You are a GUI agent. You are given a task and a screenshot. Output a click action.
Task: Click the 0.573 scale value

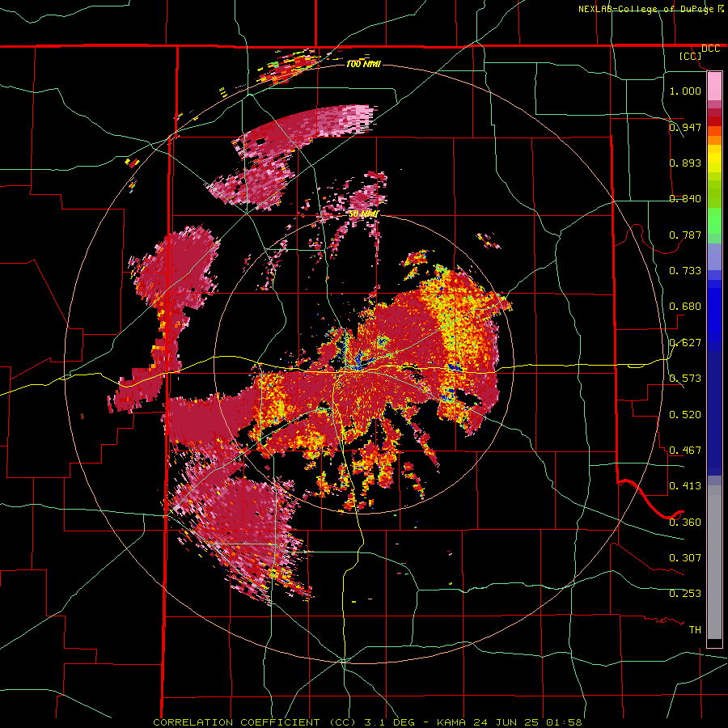pos(685,379)
